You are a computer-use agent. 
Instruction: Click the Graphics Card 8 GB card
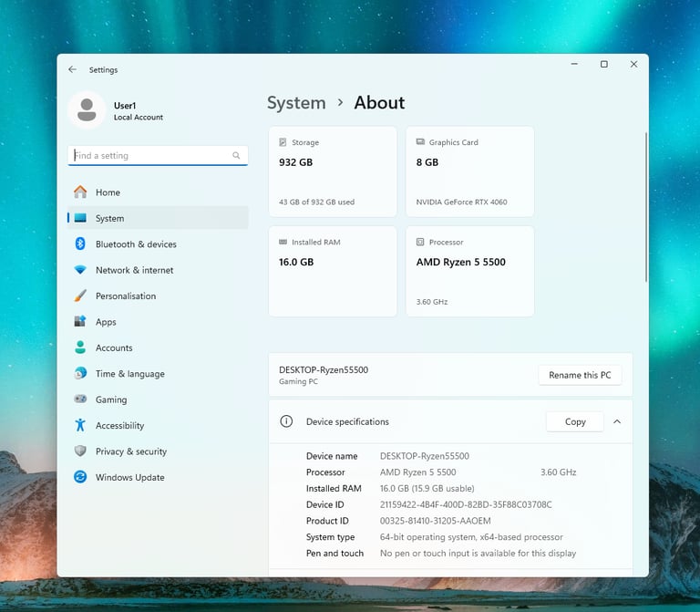click(469, 172)
